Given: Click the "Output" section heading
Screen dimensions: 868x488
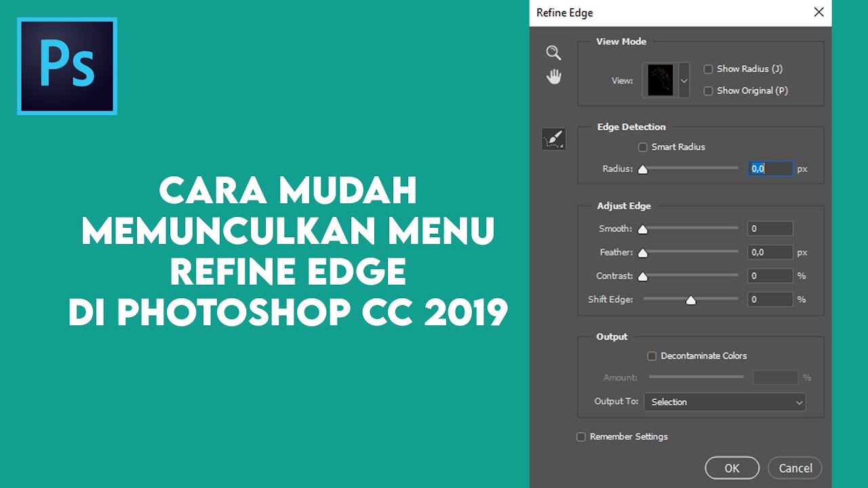Looking at the screenshot, I should 612,337.
